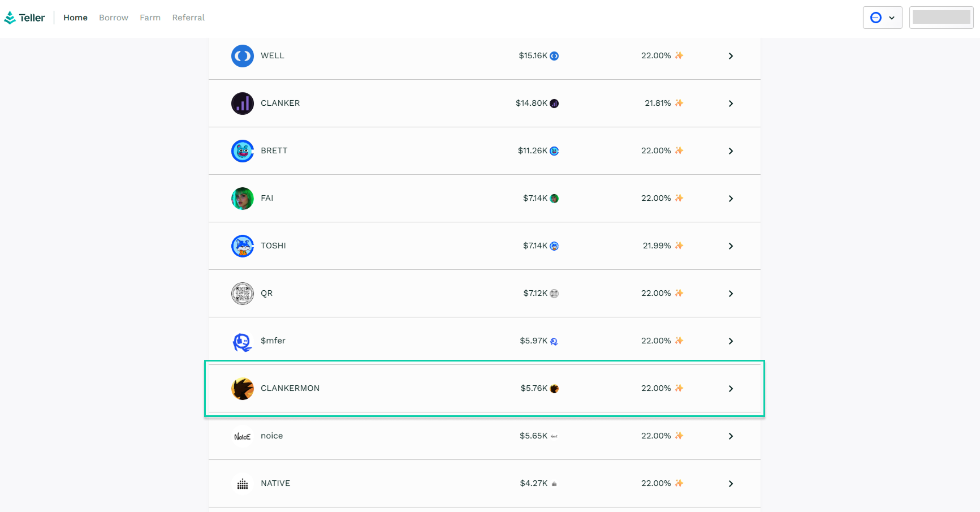
Task: Open the Referral link
Action: (188, 18)
